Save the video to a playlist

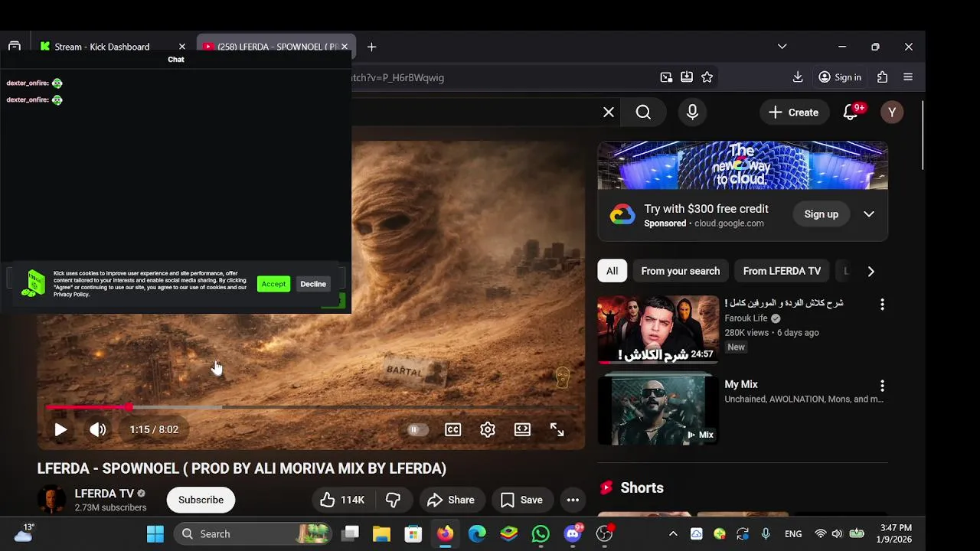tap(521, 500)
